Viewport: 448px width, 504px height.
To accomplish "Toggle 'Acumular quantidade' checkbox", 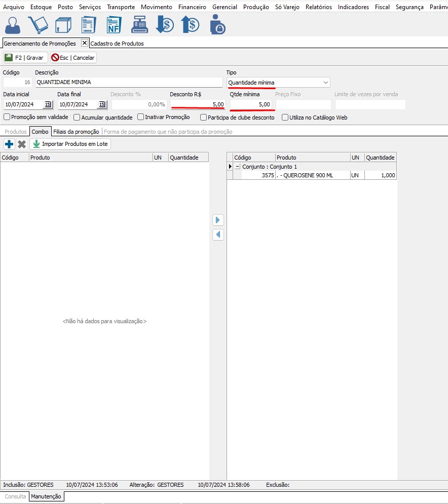I will [x=77, y=118].
